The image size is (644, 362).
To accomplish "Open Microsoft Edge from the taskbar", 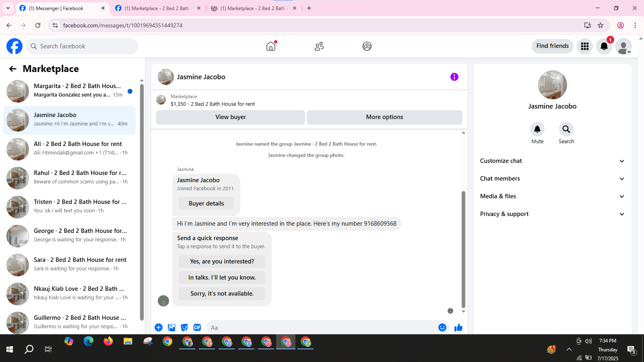I will pyautogui.click(x=89, y=341).
